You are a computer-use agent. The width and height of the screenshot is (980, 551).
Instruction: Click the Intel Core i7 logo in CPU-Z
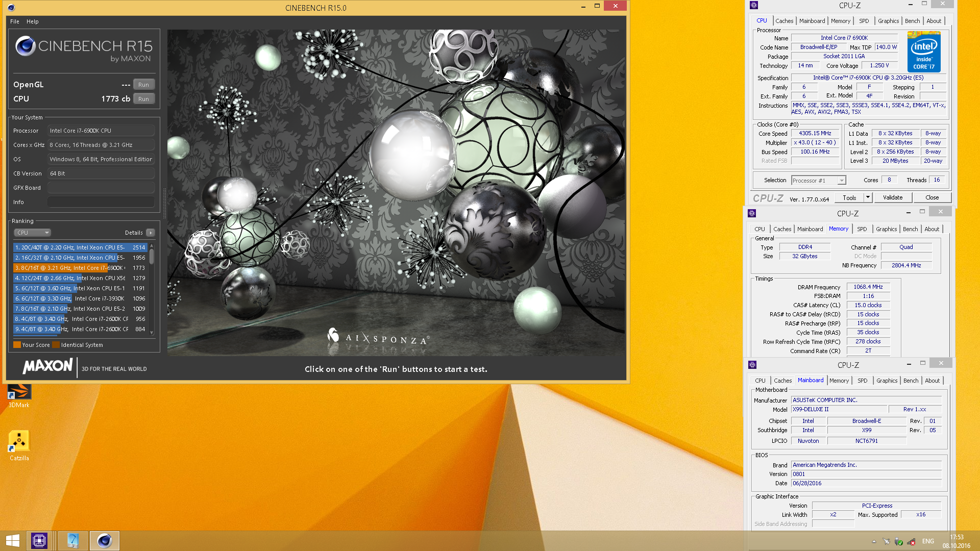(x=924, y=52)
